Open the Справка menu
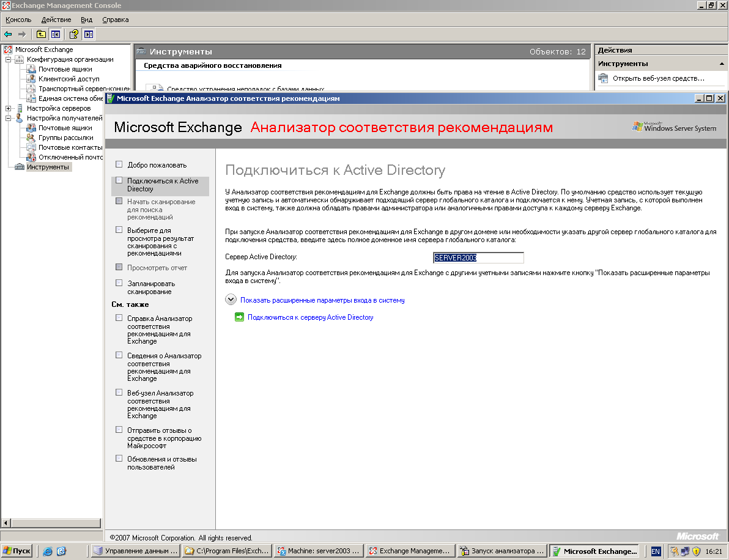This screenshot has height=560, width=729. 116,20
